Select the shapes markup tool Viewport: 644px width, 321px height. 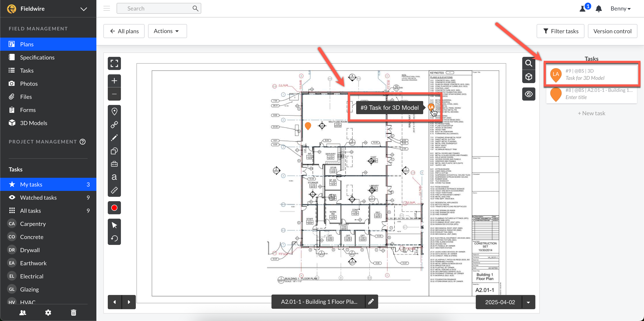(114, 151)
